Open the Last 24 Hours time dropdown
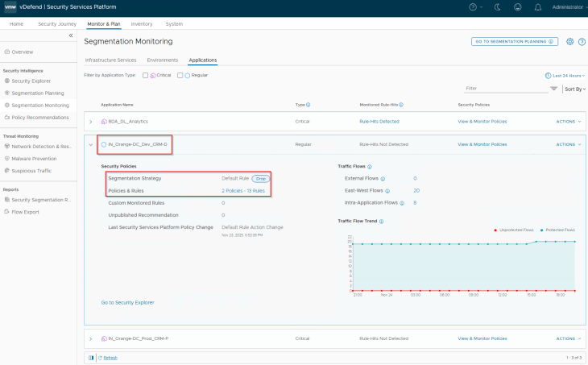588x365 pixels. pyautogui.click(x=565, y=75)
